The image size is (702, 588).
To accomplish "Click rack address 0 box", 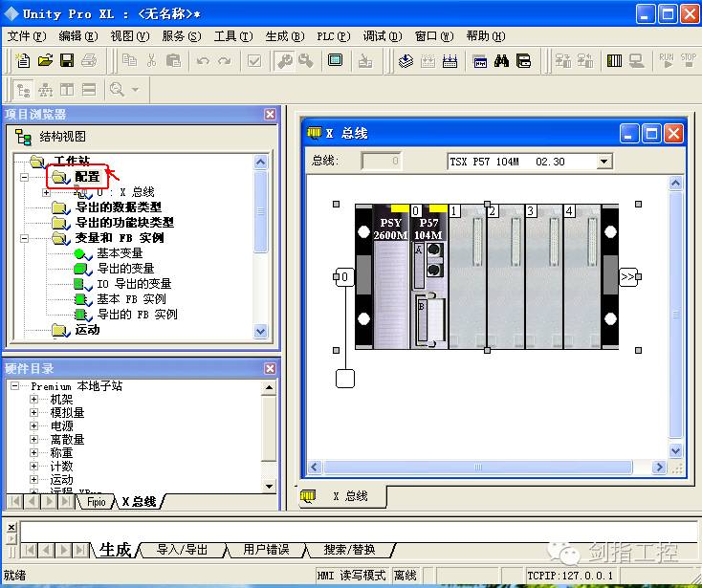I will coord(344,277).
